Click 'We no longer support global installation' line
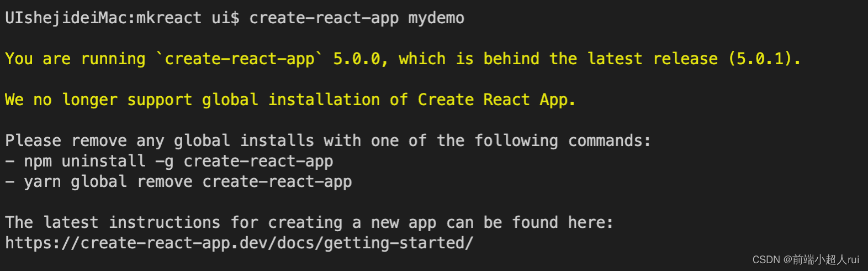The height and width of the screenshot is (271, 868). click(x=290, y=100)
